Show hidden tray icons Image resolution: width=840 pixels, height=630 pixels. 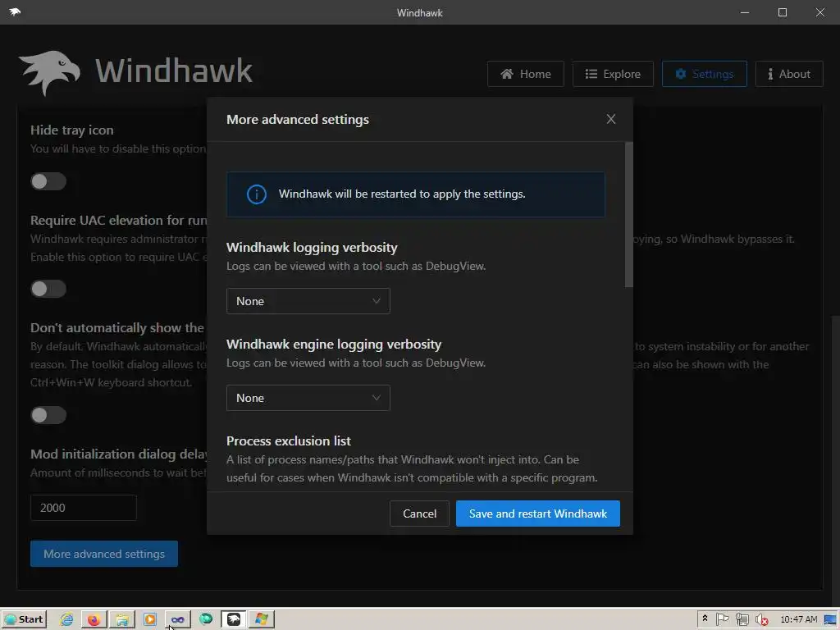coord(705,619)
